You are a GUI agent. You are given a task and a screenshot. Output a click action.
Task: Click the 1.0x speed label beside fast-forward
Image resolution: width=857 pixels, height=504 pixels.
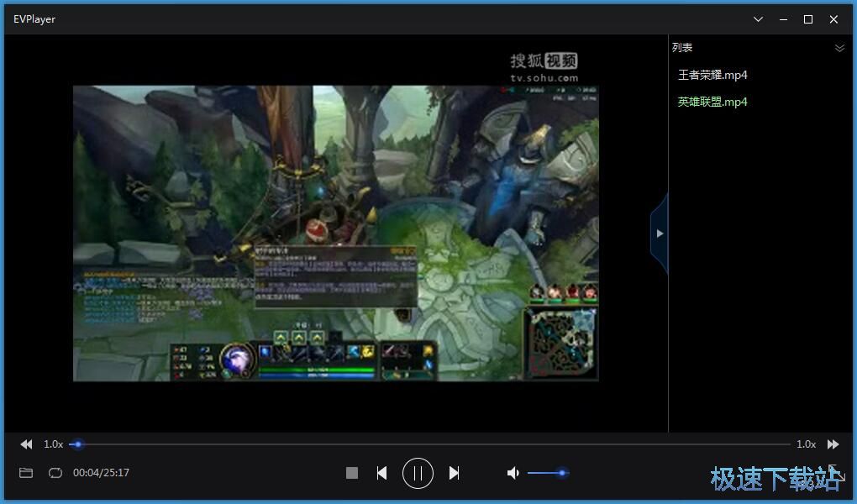[807, 444]
